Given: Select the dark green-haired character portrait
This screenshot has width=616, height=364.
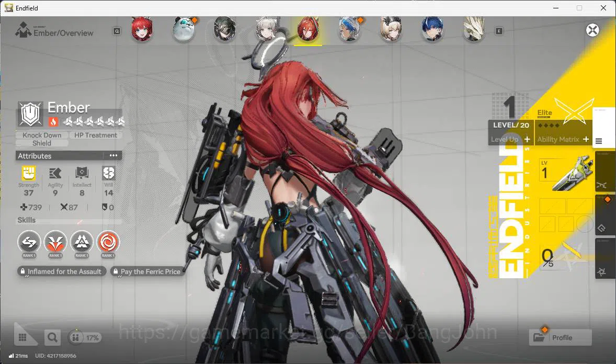Looking at the screenshot, I should tap(225, 29).
